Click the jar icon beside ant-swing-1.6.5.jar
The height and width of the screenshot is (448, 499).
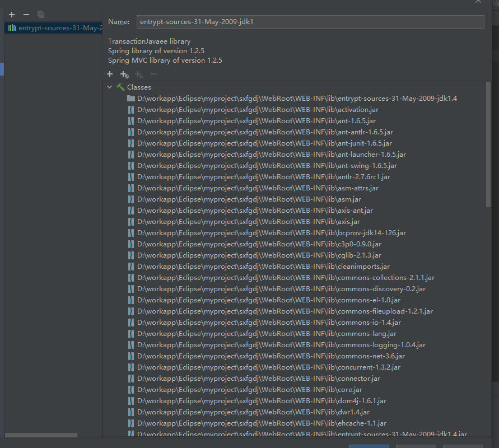pos(131,165)
